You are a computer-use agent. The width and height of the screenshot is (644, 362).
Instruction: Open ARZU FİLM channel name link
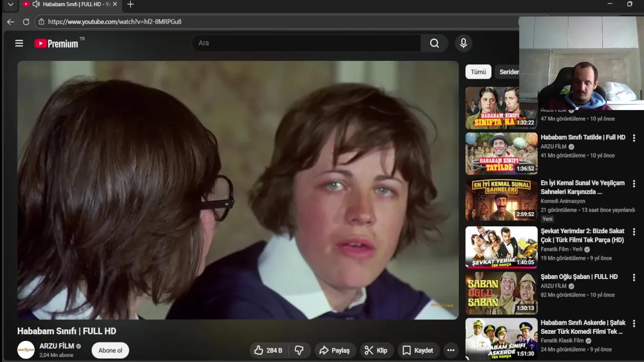[57, 346]
